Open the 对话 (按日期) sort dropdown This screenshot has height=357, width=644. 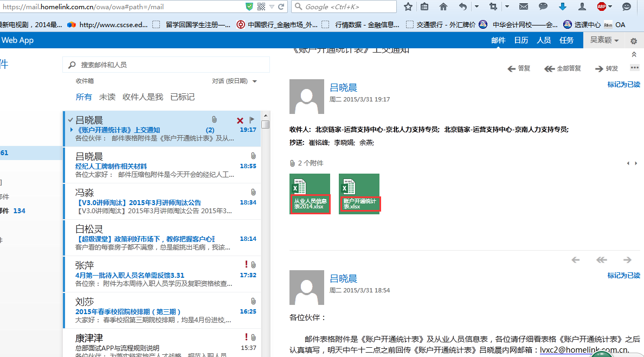[x=235, y=81]
